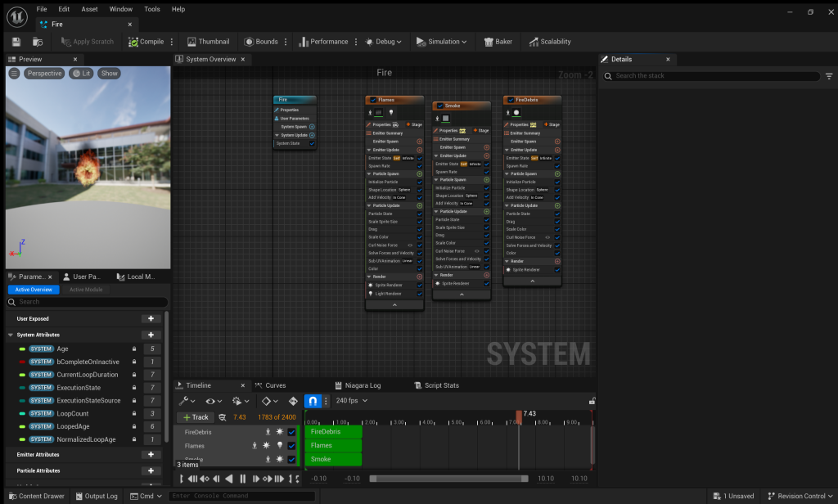
Task: Toggle the timeline loop mode icon
Action: coord(298,479)
